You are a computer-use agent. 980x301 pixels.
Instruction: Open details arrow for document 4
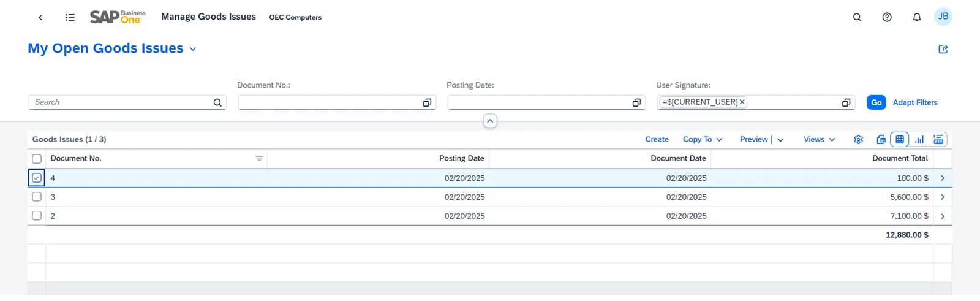click(x=943, y=178)
